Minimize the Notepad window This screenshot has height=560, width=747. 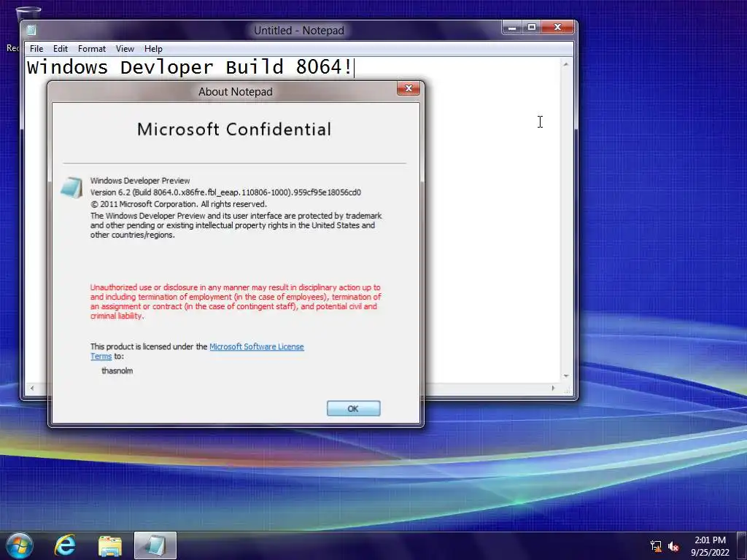click(x=512, y=28)
